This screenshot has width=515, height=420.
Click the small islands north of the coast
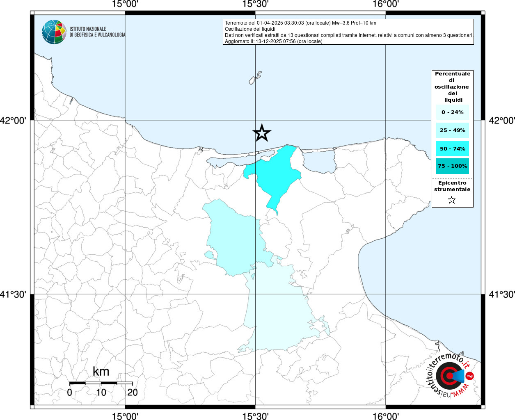click(x=255, y=78)
